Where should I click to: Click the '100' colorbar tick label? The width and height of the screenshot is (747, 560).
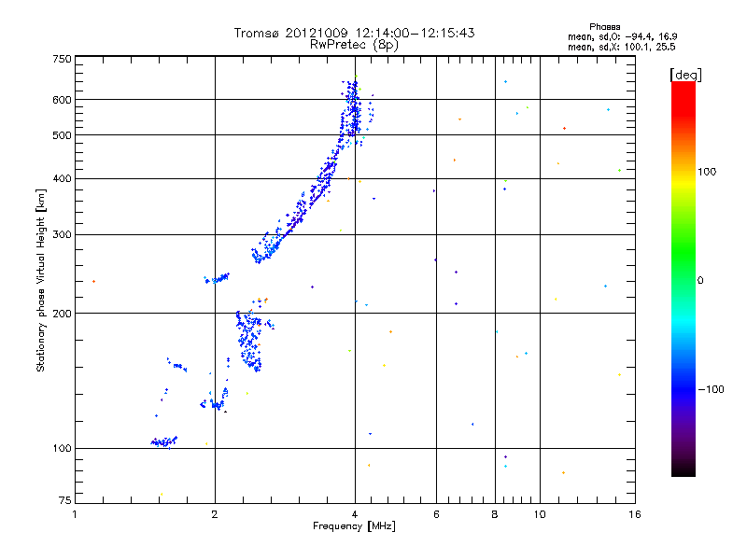coord(707,172)
